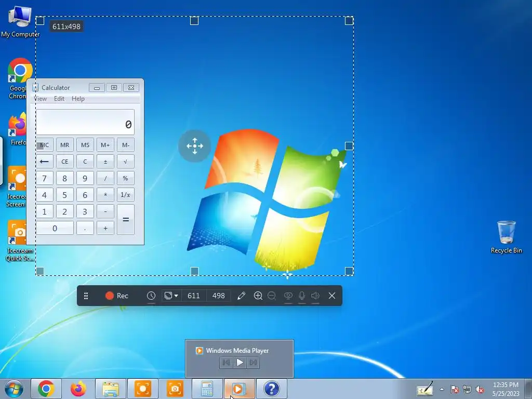Viewport: 532px width, 399px height.
Task: Toggle system sound speaker icon
Action: pyautogui.click(x=315, y=296)
